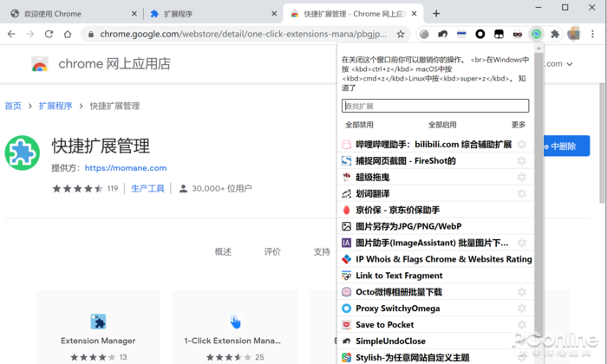
Task: Toggle the Stylish-为任意网站自定义主题 extension
Action: 412,357
